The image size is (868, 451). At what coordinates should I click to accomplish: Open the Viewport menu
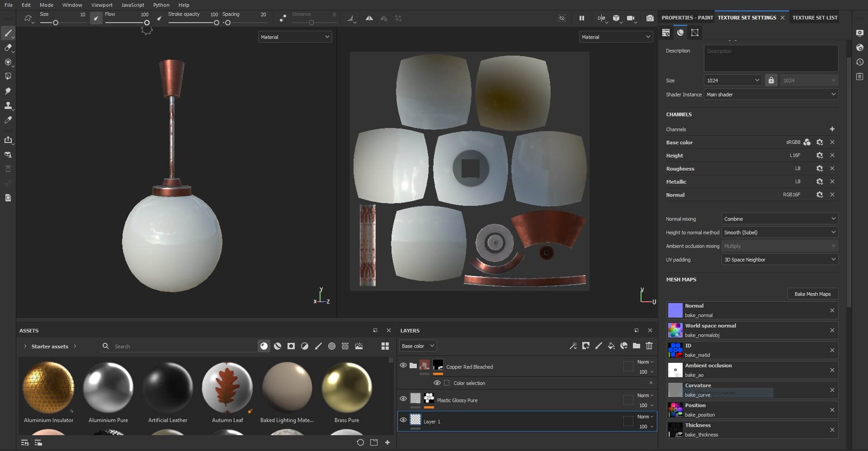pos(102,5)
